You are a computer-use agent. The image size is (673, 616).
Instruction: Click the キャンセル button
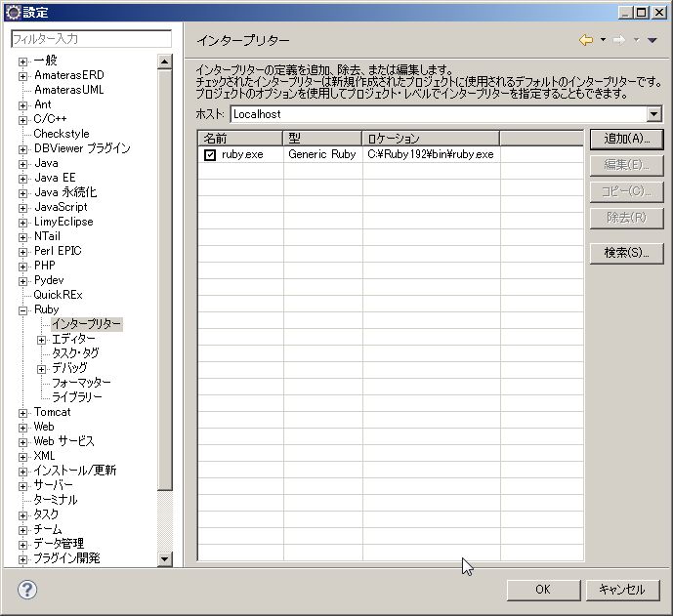click(x=622, y=590)
